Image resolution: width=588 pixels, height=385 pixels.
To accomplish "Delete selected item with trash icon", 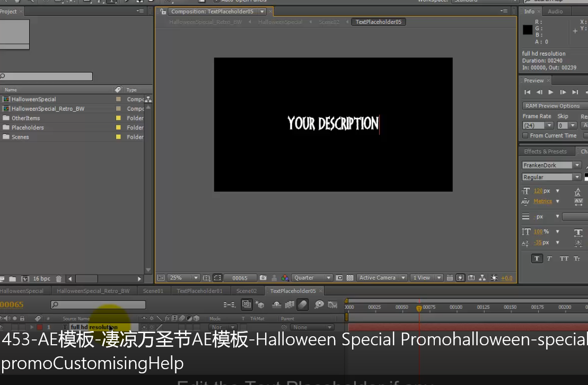I will (58, 279).
